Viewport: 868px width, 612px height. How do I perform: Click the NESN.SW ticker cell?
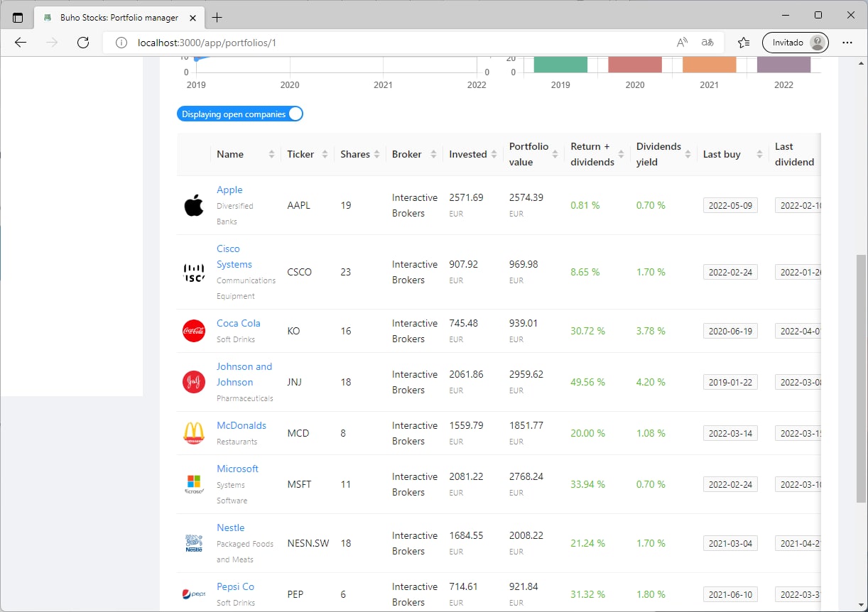(308, 543)
